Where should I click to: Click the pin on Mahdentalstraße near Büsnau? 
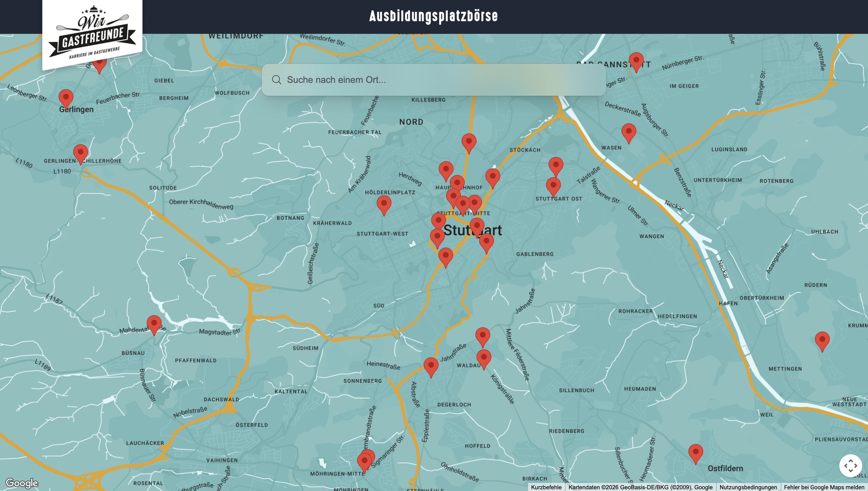click(154, 324)
